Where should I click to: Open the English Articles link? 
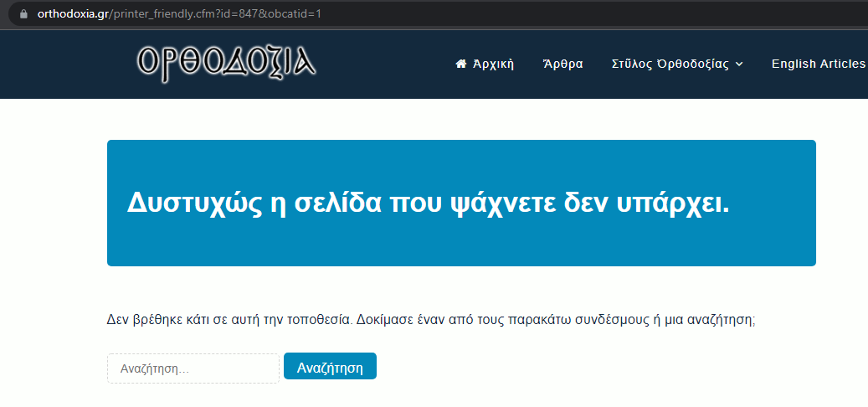click(818, 64)
